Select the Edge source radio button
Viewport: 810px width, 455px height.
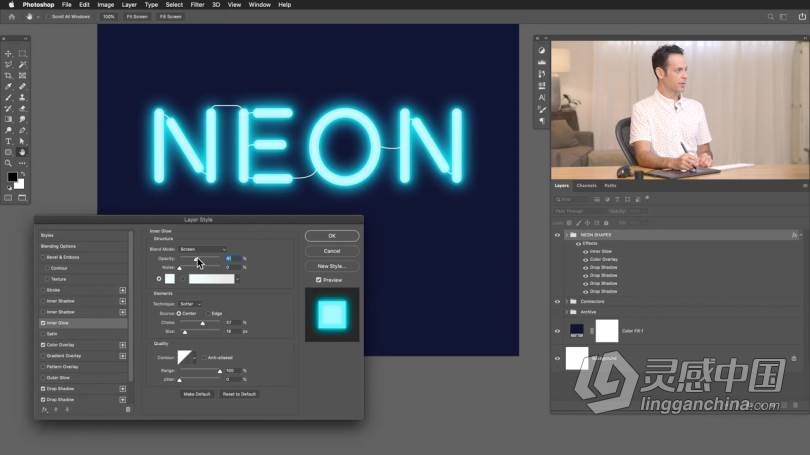(x=208, y=313)
